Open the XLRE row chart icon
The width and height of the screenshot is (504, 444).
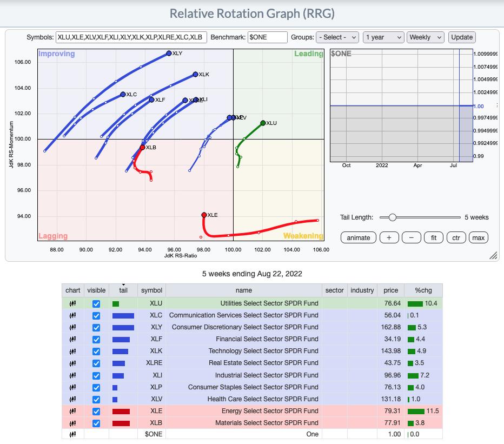pos(72,363)
